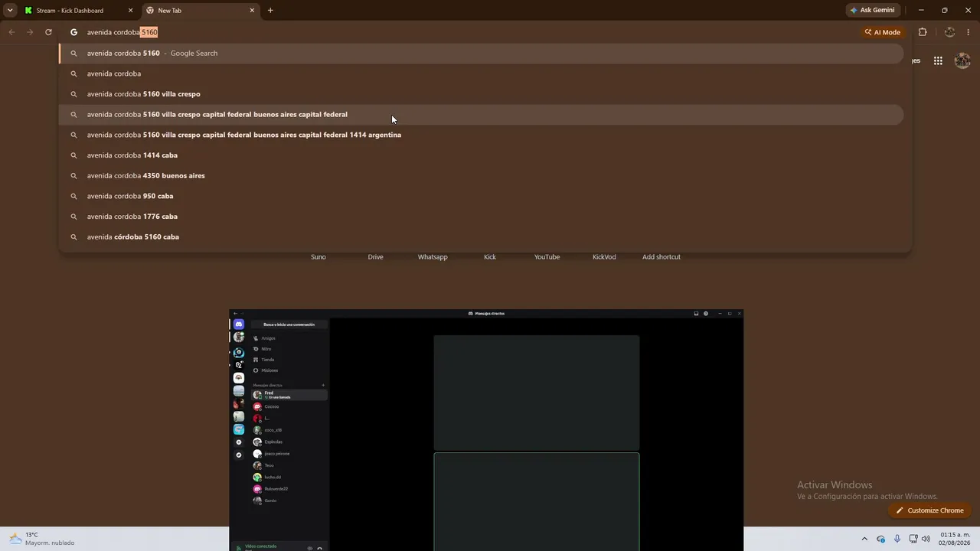This screenshot has width=980, height=551.
Task: Open Discord home icon in the server list
Action: (239, 324)
